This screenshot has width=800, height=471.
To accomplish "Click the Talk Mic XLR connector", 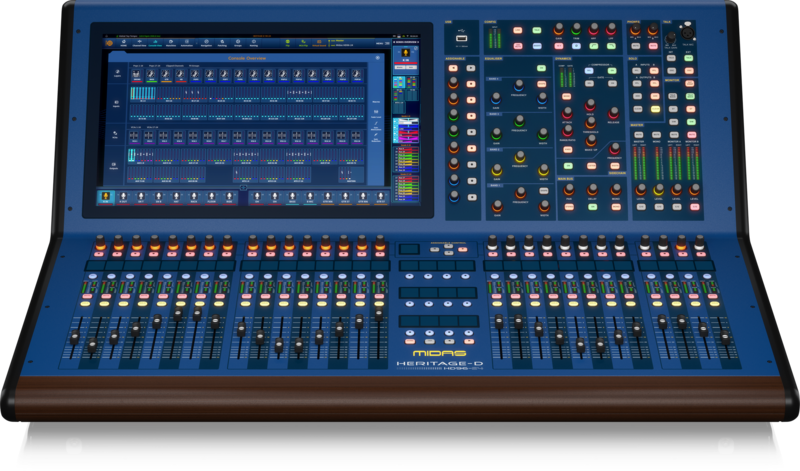I will click(688, 32).
